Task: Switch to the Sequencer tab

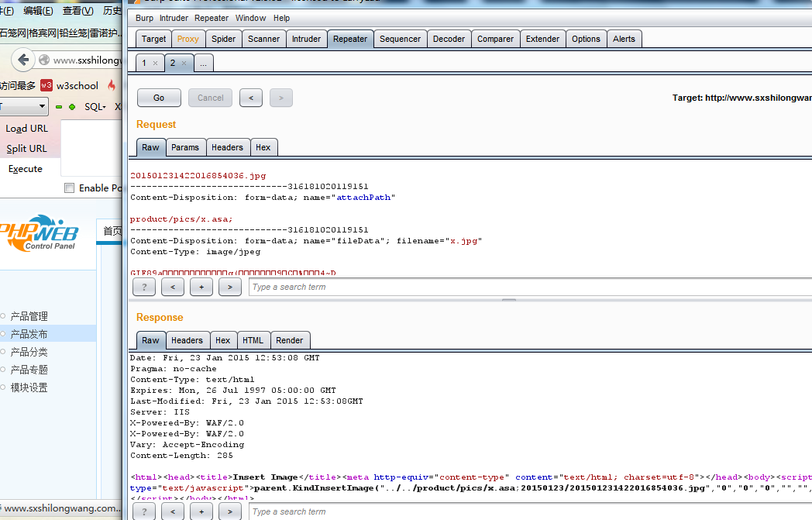Action: [x=401, y=39]
